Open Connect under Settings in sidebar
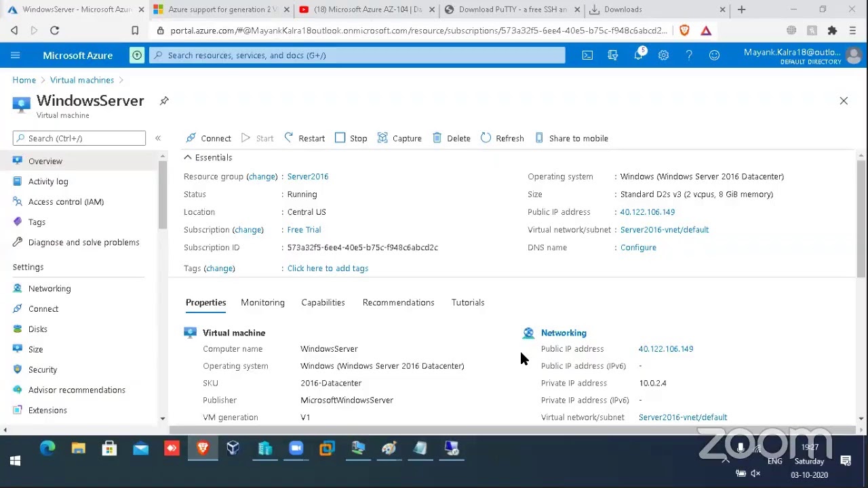The width and height of the screenshot is (868, 488). click(43, 309)
